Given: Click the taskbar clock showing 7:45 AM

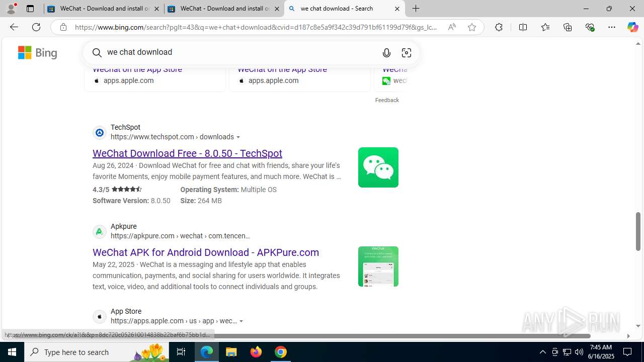Looking at the screenshot, I should [x=601, y=352].
